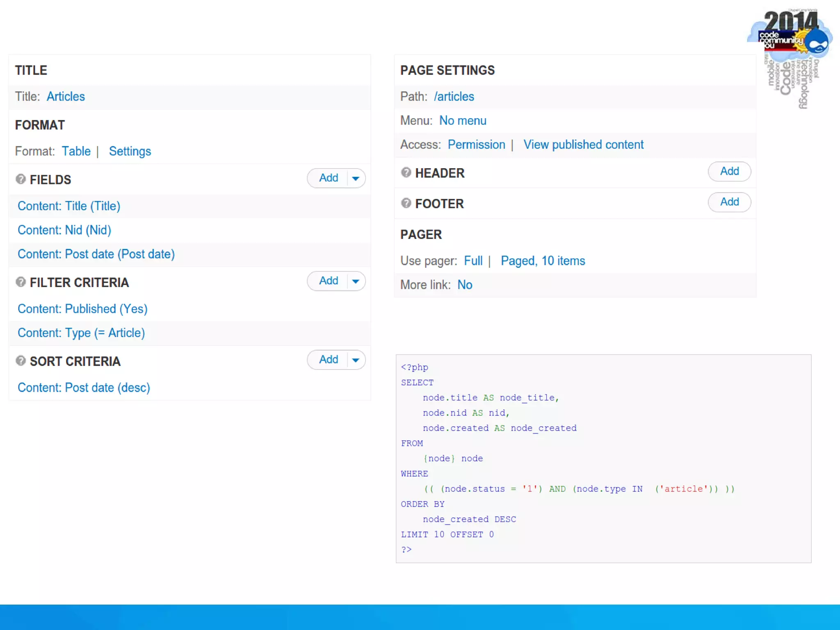The image size is (840, 630).
Task: Open the format Settings link
Action: [130, 151]
